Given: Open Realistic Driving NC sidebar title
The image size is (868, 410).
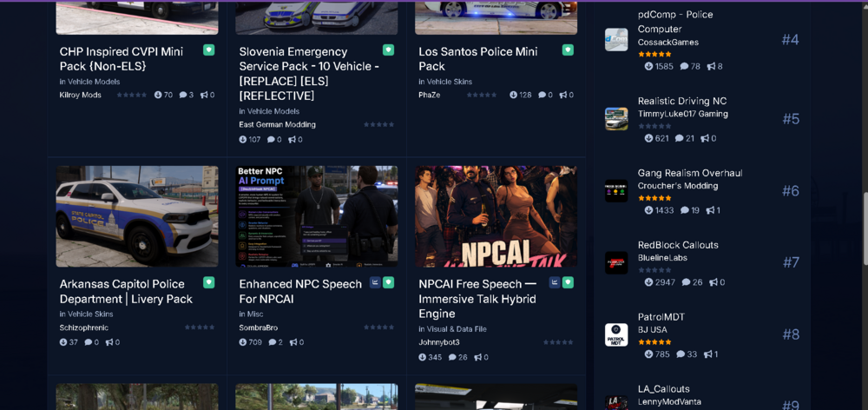Looking at the screenshot, I should tap(682, 101).
